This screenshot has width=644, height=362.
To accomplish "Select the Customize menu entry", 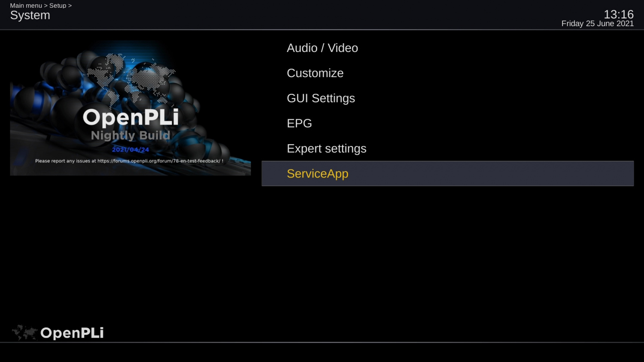I will click(x=447, y=73).
